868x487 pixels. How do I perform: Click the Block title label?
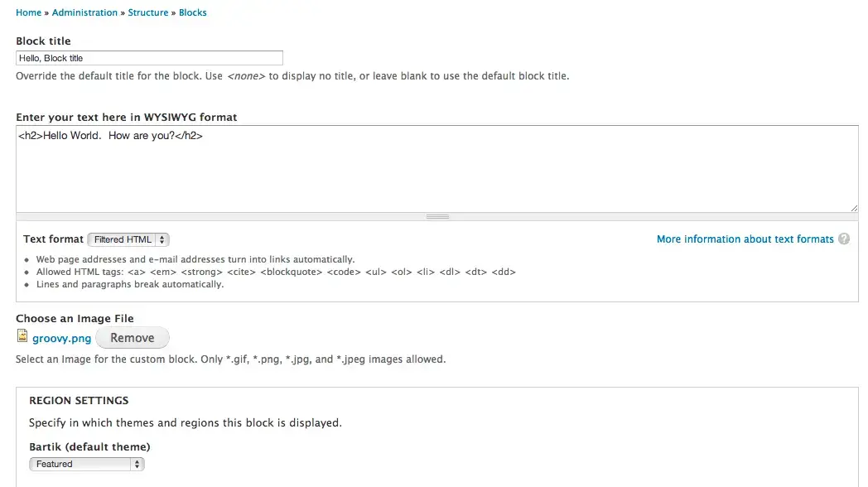tap(43, 41)
